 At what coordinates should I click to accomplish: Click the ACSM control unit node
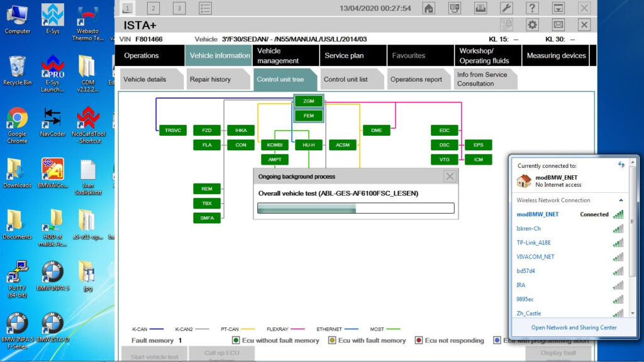(x=343, y=145)
